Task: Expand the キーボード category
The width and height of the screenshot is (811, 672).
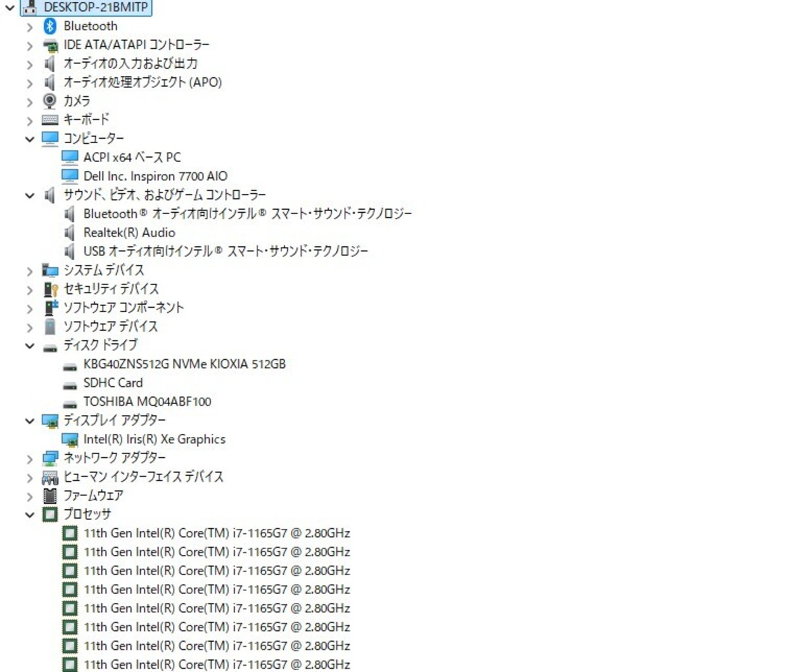Action: (x=29, y=120)
